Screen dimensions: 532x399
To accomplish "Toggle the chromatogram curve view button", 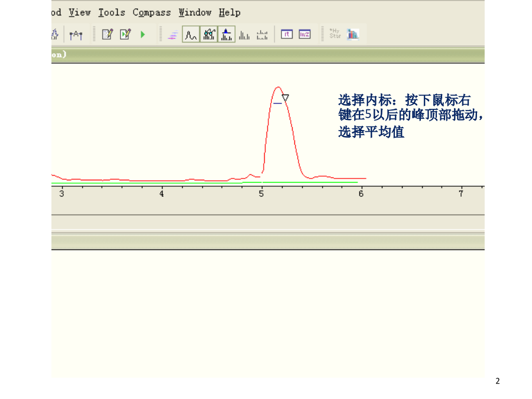I will click(191, 34).
